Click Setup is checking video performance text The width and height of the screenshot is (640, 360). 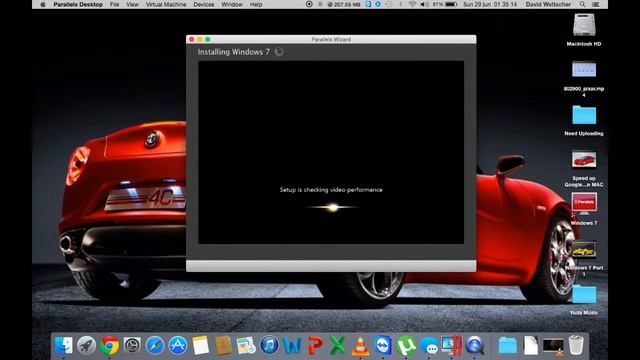pos(331,189)
